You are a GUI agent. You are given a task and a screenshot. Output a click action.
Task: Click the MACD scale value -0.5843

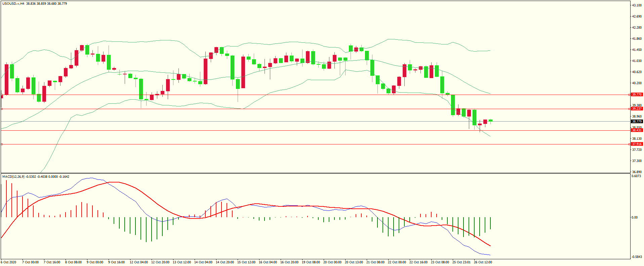(x=637, y=257)
